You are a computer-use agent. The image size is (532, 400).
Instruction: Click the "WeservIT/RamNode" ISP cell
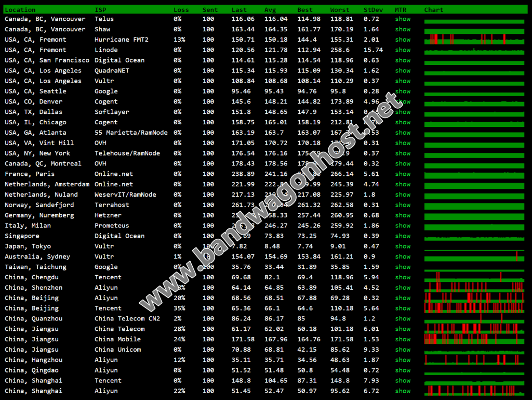[126, 195]
